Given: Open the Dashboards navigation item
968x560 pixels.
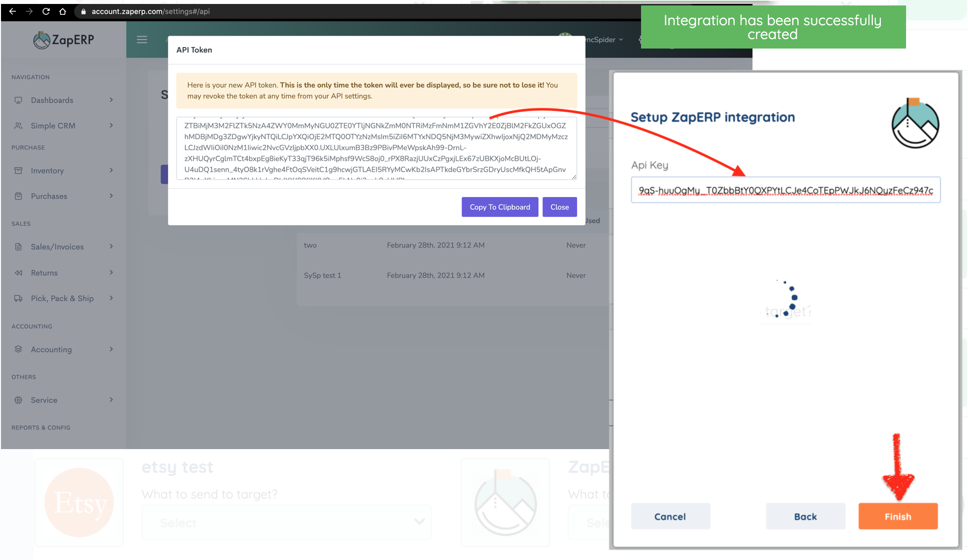Looking at the screenshot, I should click(x=52, y=100).
